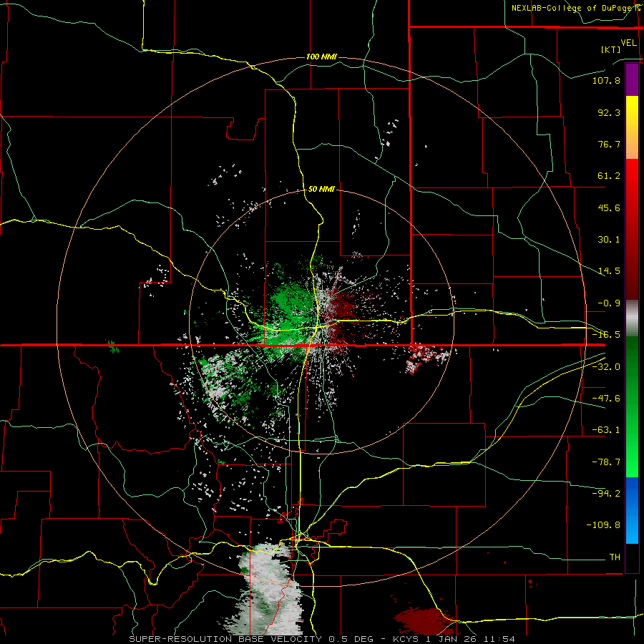Select the 76.7 scale value
644x644 pixels.
(x=609, y=144)
